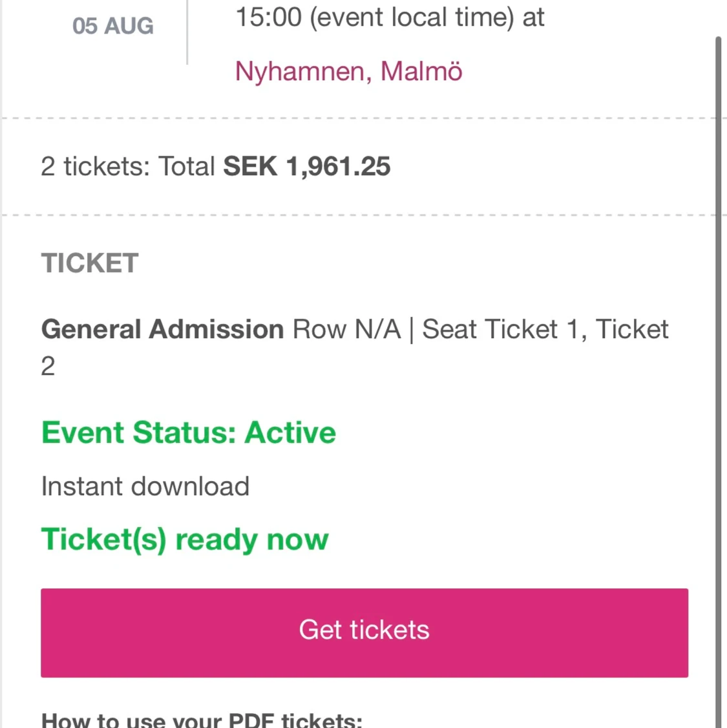This screenshot has height=728, width=727.
Task: Click the green Ticket(s) ready now text
Action: click(185, 539)
